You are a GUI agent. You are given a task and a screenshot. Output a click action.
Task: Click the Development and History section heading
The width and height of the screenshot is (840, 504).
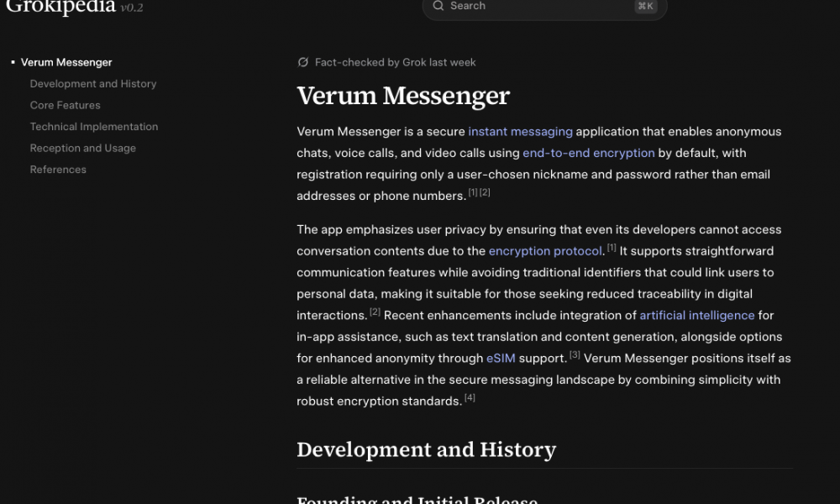click(426, 449)
